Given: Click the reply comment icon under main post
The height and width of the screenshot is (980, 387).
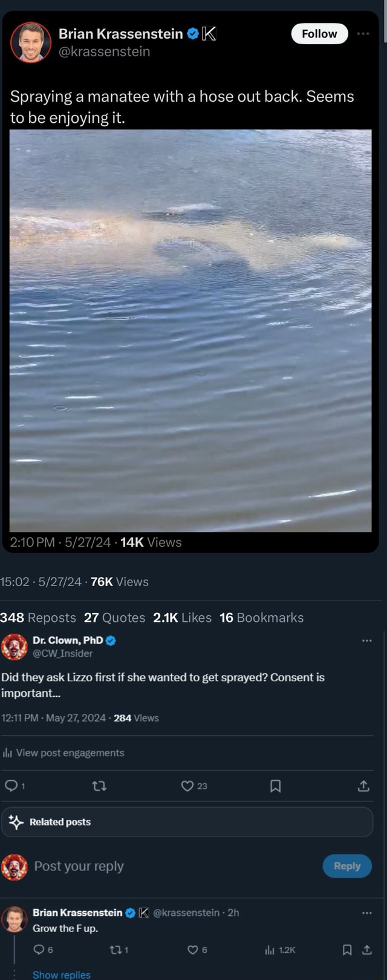Looking at the screenshot, I should 11,786.
